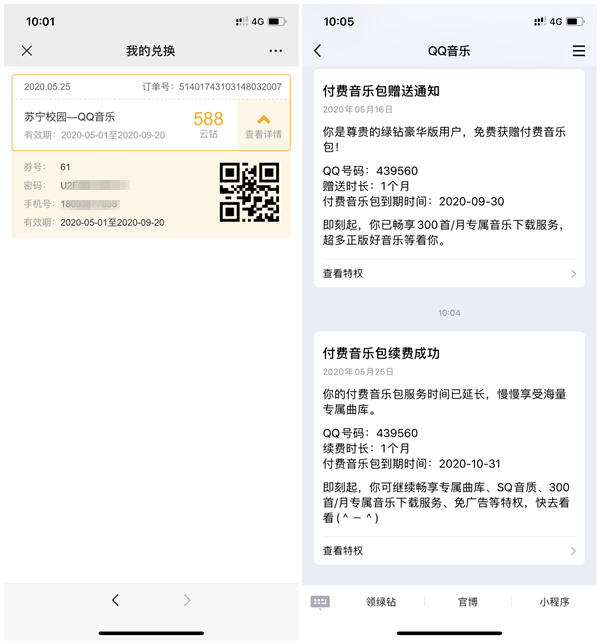Open the 付费音乐包赠送通知 message title
The width and height of the screenshot is (600, 644).
coord(381,91)
